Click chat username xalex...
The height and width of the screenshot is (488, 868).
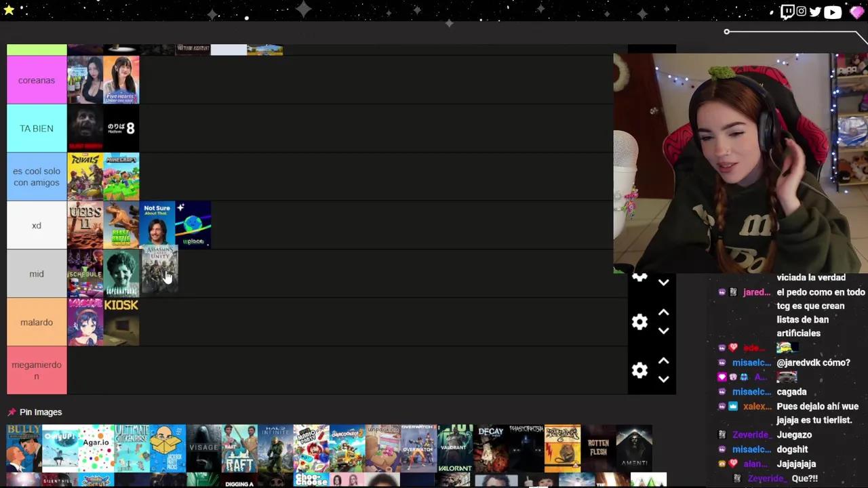[x=757, y=406]
